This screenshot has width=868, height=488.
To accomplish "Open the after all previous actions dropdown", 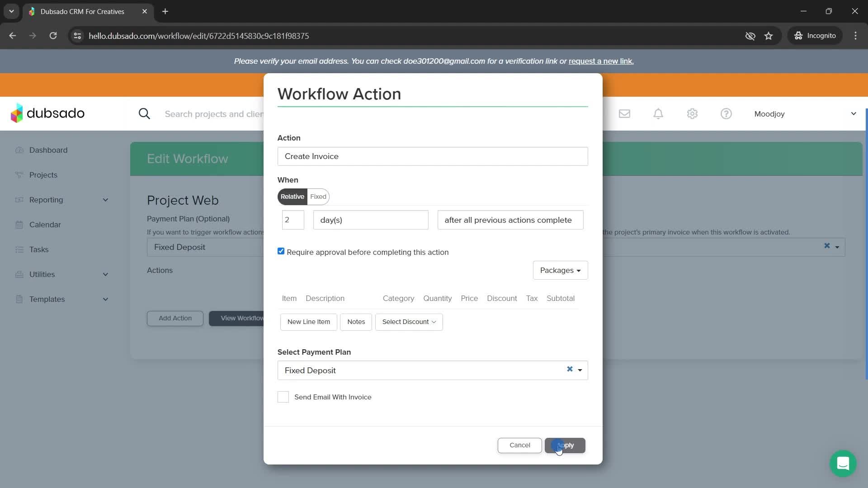I will click(x=510, y=220).
